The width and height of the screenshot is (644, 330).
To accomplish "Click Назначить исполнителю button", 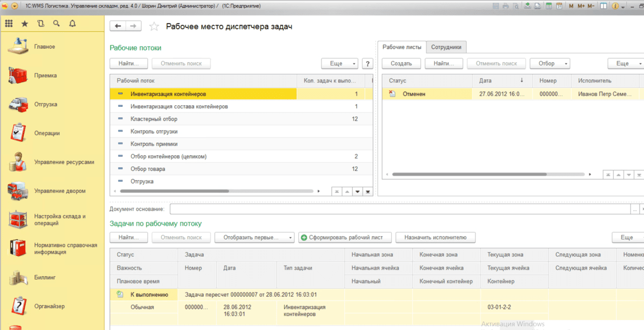I will (x=436, y=237).
